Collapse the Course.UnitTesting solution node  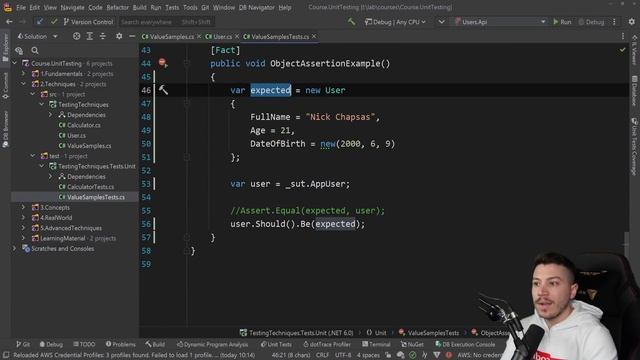tap(15, 63)
